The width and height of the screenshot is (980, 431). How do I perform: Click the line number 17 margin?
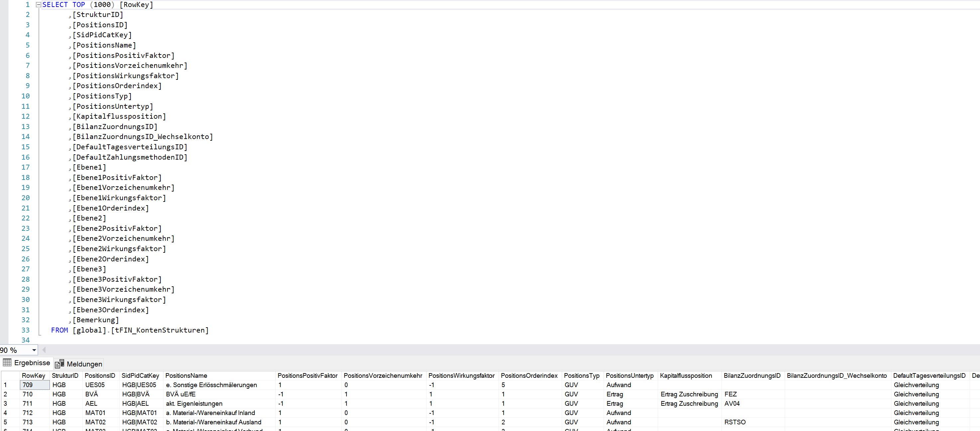point(26,167)
